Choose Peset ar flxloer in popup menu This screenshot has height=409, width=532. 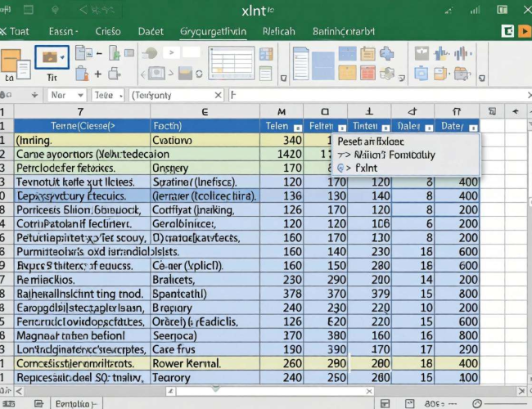pyautogui.click(x=371, y=142)
